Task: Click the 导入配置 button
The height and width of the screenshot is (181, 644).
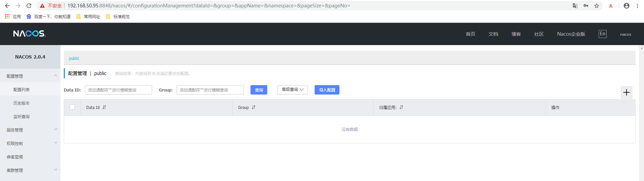Action: (x=327, y=90)
